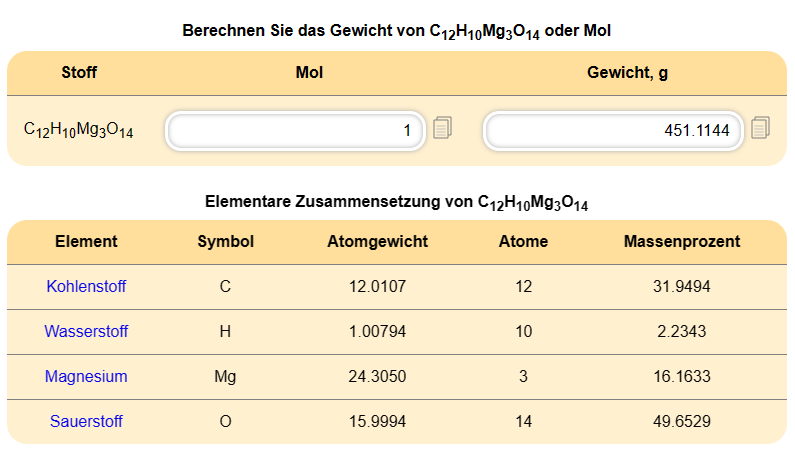Click the Symbol column header

[x=226, y=241]
